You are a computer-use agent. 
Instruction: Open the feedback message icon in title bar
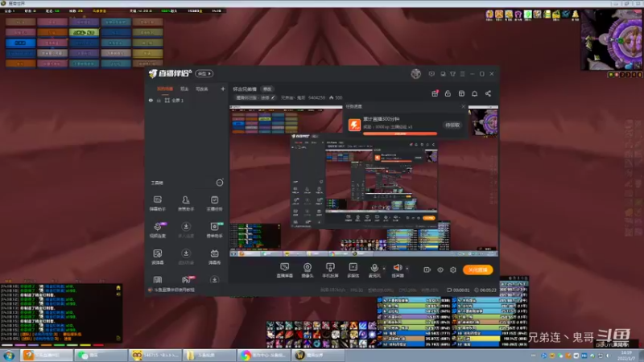coord(431,74)
